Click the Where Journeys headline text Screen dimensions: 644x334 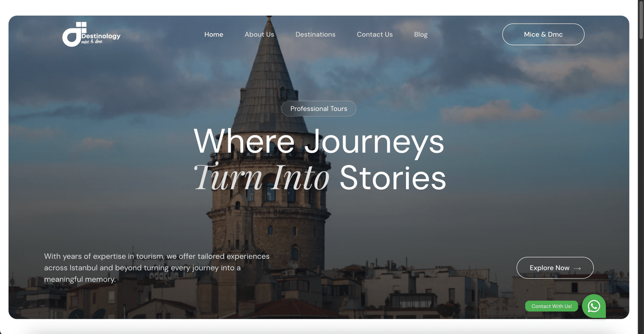[319, 141]
